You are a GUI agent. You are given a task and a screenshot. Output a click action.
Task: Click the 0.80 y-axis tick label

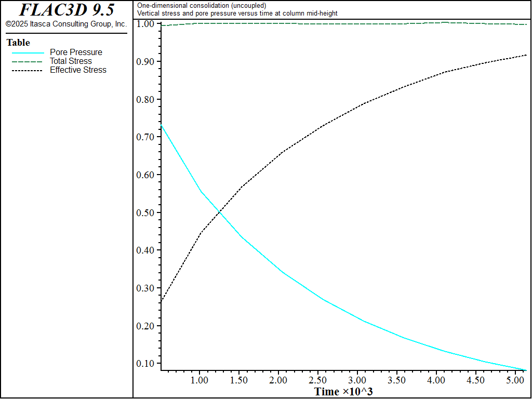point(145,99)
